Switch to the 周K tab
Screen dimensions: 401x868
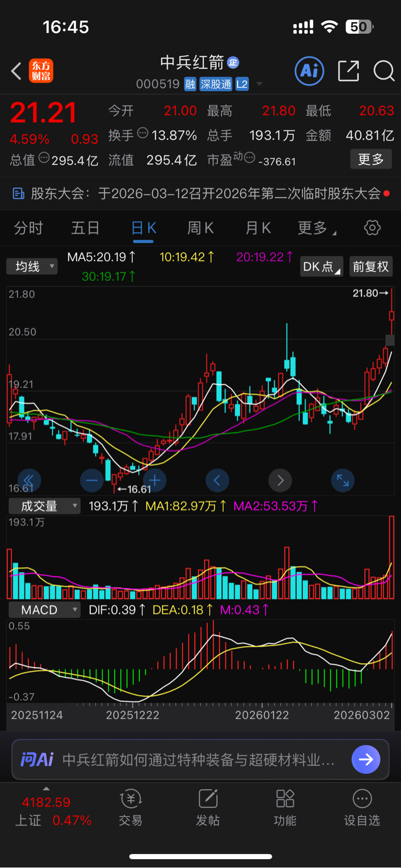[x=200, y=228]
